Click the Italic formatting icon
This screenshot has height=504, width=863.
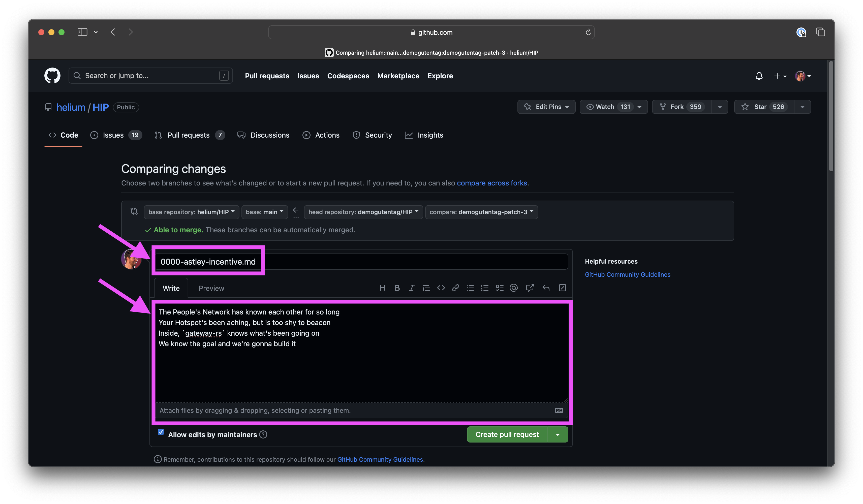[x=411, y=288]
